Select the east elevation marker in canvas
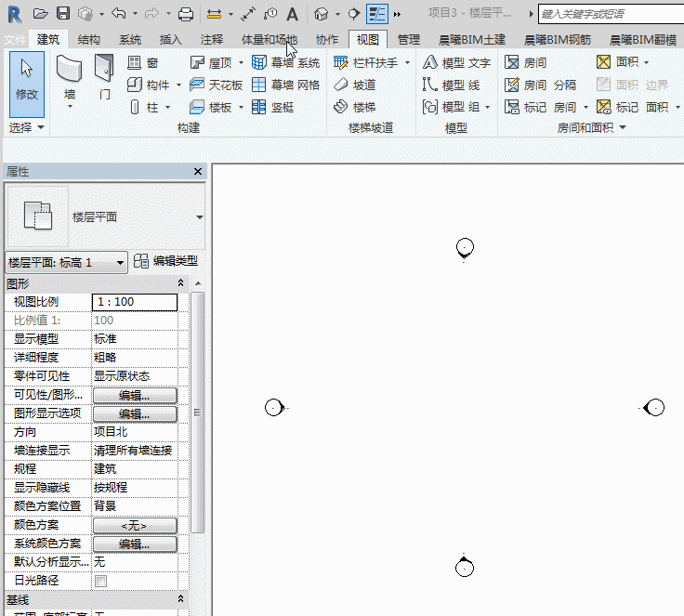 [x=654, y=408]
